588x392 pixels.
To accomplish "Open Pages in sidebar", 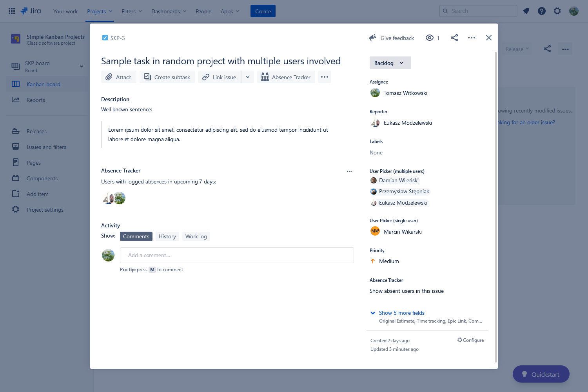I will tap(47, 163).
